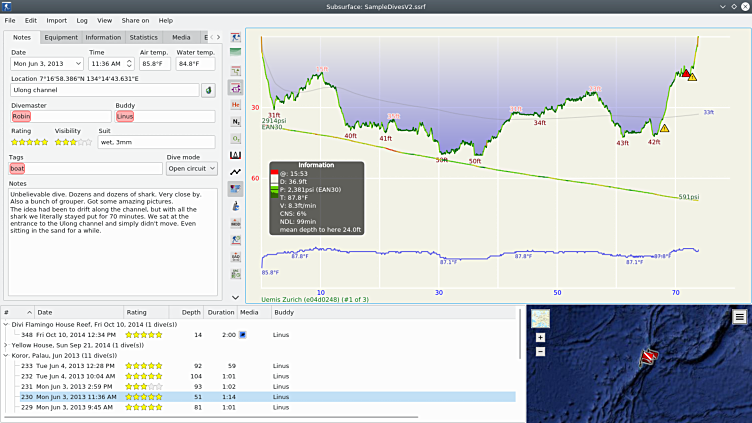Zoom in on the map
The height and width of the screenshot is (423, 752).
pos(540,338)
